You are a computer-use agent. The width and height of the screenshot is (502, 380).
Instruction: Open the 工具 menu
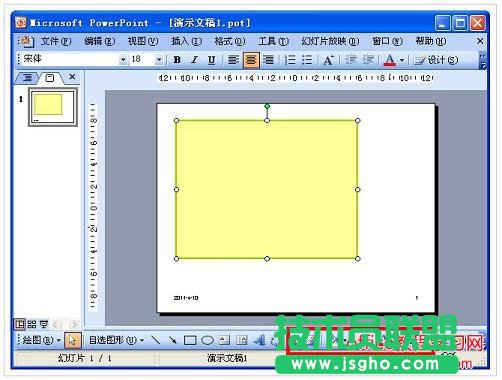coord(273,41)
